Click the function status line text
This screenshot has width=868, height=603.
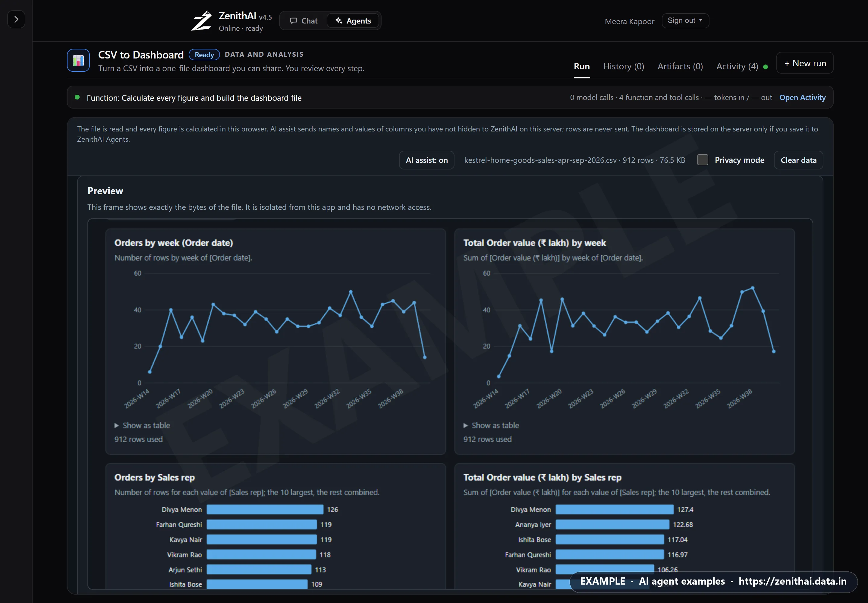[194, 98]
